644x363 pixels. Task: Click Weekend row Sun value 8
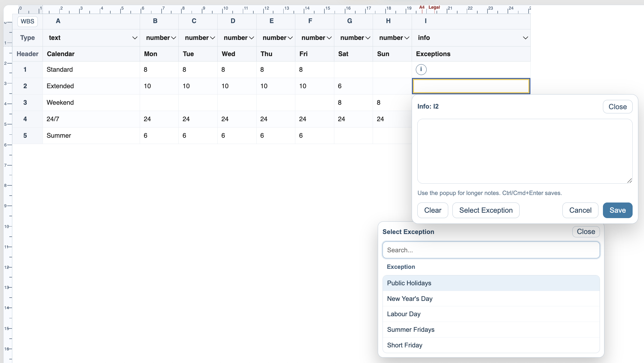[392, 103]
